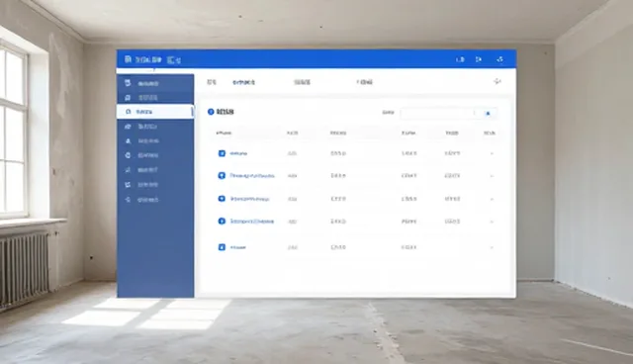Open the first sidebar item's icon
The image size is (633, 364).
point(128,83)
